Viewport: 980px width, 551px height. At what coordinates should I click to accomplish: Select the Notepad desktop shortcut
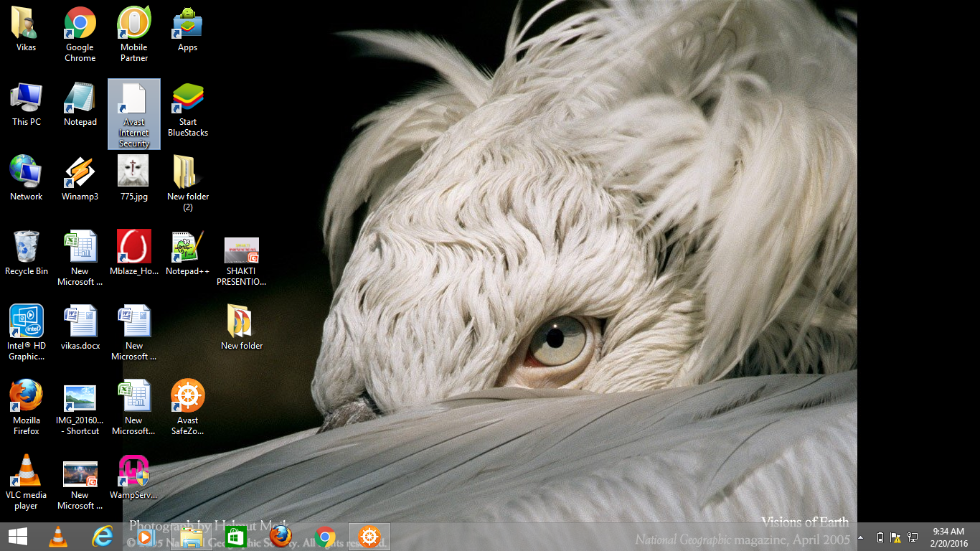pyautogui.click(x=80, y=104)
